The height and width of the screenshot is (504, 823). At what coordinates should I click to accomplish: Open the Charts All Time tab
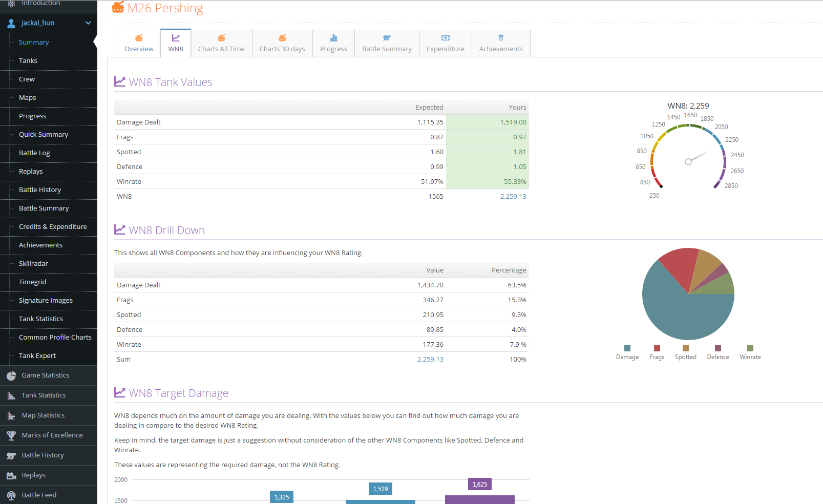pyautogui.click(x=221, y=44)
